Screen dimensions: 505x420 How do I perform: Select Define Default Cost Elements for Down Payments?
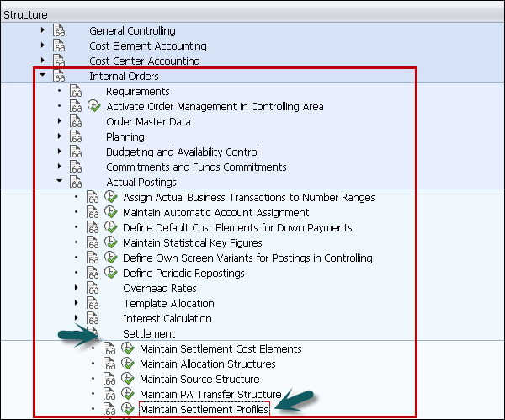click(x=237, y=228)
